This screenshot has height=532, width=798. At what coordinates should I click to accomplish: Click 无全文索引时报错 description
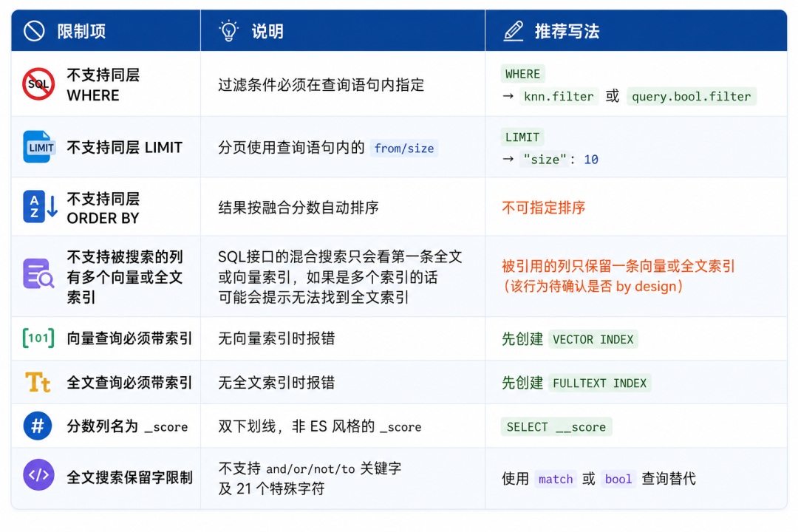tap(276, 383)
